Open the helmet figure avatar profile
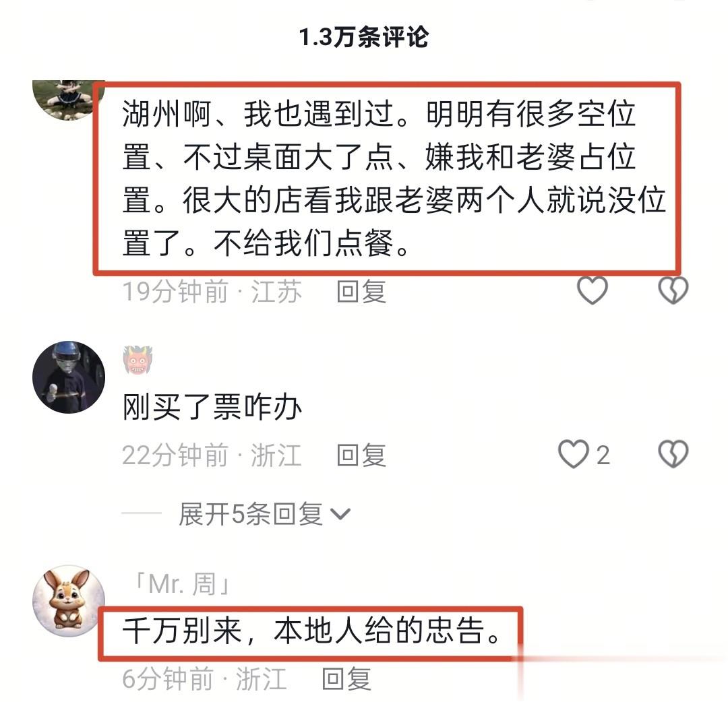This screenshot has height=702, width=728. coord(69,377)
